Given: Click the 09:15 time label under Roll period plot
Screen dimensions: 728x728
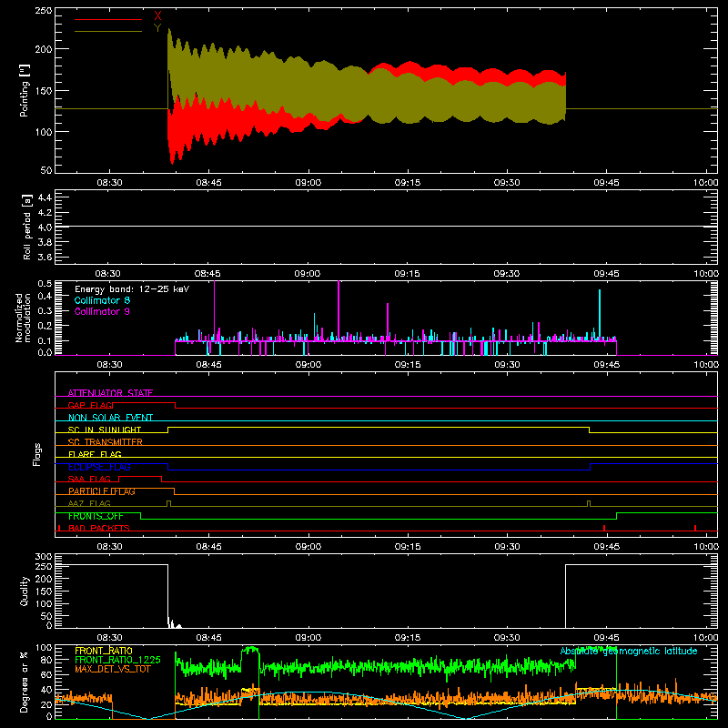Looking at the screenshot, I should coord(407,274).
